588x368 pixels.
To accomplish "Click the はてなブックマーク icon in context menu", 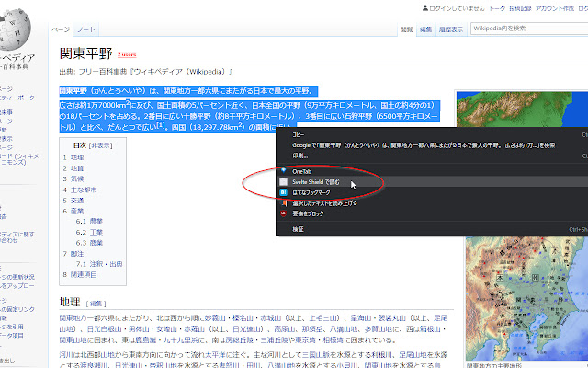I will (x=284, y=192).
